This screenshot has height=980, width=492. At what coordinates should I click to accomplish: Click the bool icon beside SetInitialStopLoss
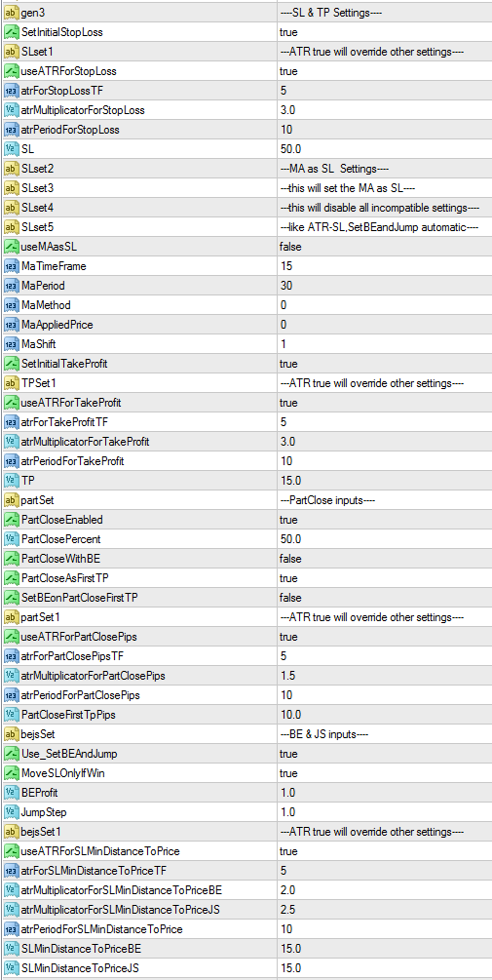(12, 32)
